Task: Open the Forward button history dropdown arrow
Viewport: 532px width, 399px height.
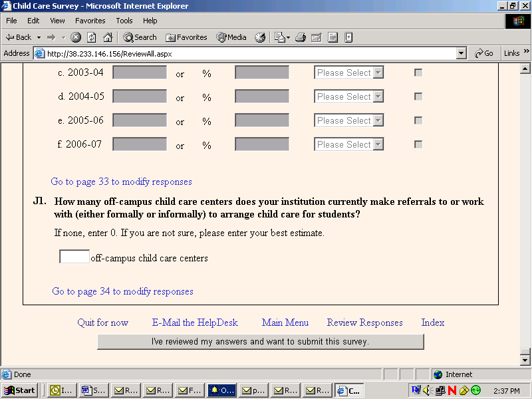Action: (x=63, y=37)
